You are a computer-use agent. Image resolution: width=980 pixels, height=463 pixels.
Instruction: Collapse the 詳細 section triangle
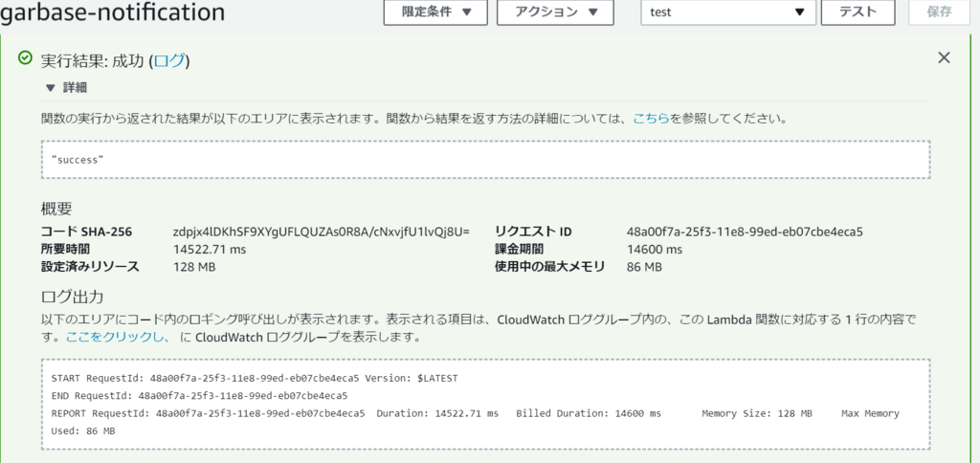pos(50,88)
